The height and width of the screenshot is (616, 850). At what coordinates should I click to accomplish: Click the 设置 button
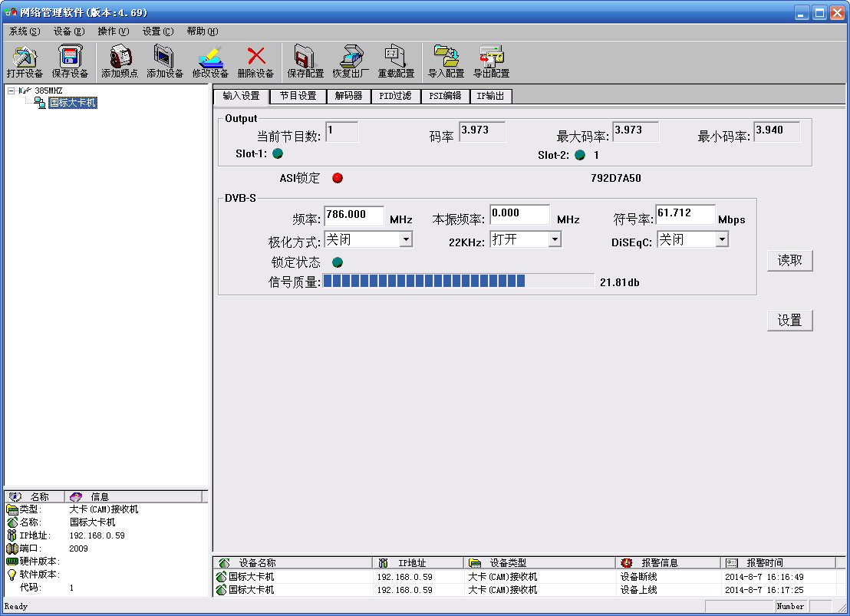click(790, 321)
